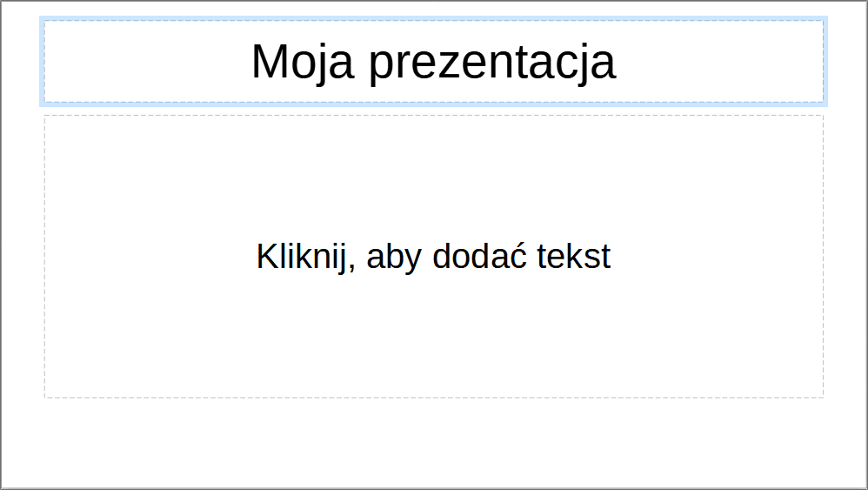Image resolution: width=868 pixels, height=490 pixels.
Task: Click empty slide area below the content placeholder
Action: click(x=433, y=442)
